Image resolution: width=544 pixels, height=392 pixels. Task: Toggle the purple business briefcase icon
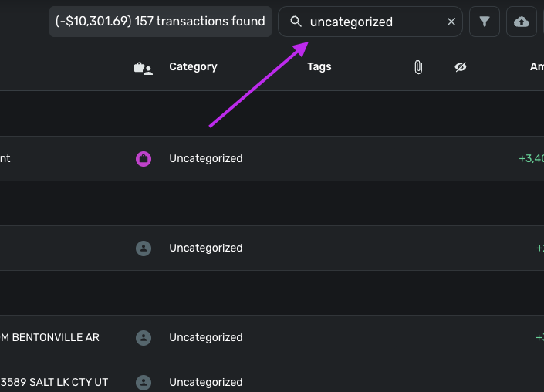[x=144, y=159]
